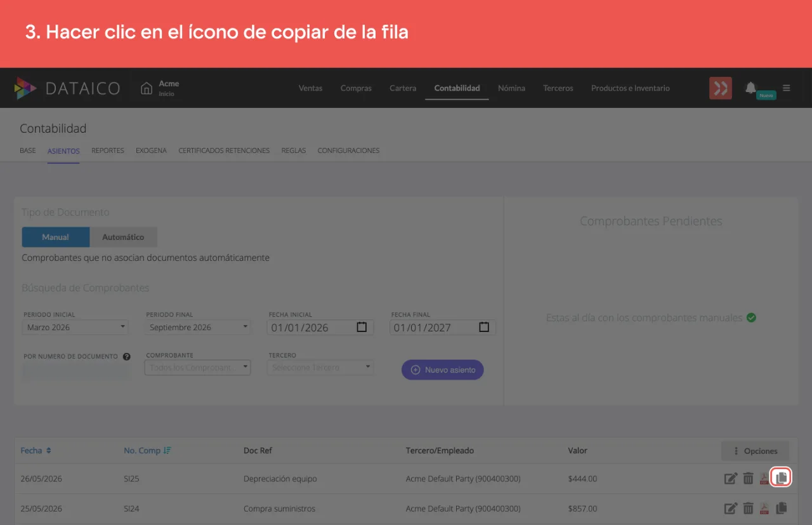Sort the table by No. Comp column

coord(148,451)
